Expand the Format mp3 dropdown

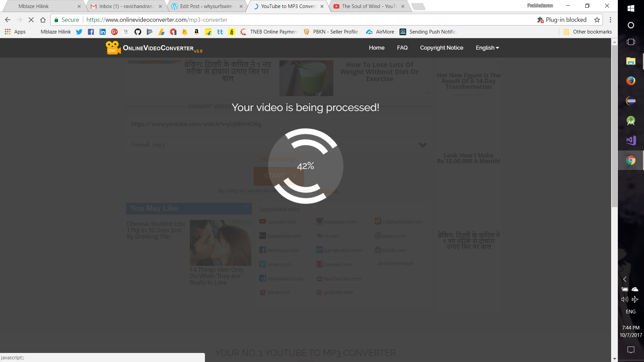pos(423,145)
